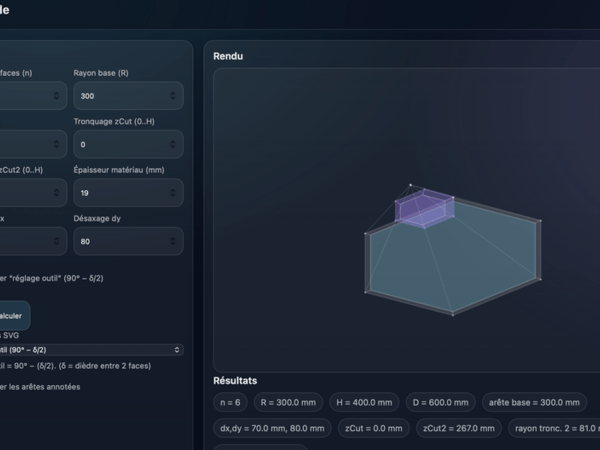The height and width of the screenshot is (450, 600).
Task: Click the zCut2 (0..H) stepper arrows
Action: pyautogui.click(x=57, y=192)
